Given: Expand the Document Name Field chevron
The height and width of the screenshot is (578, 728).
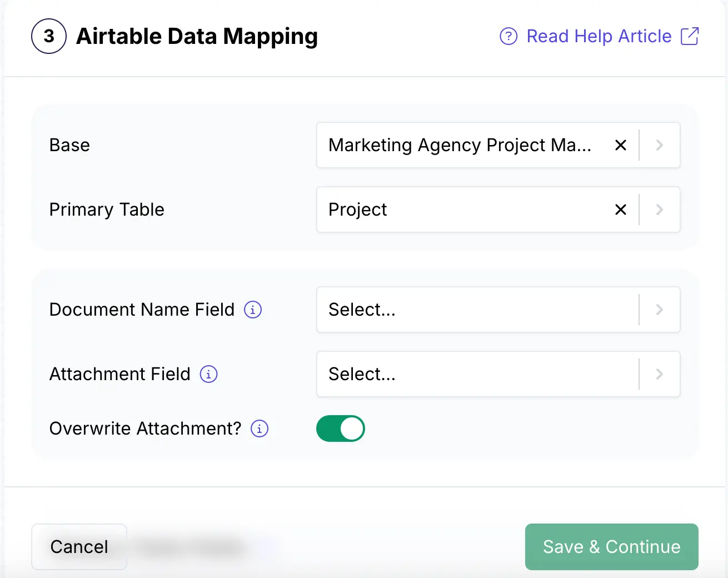Looking at the screenshot, I should (x=659, y=310).
